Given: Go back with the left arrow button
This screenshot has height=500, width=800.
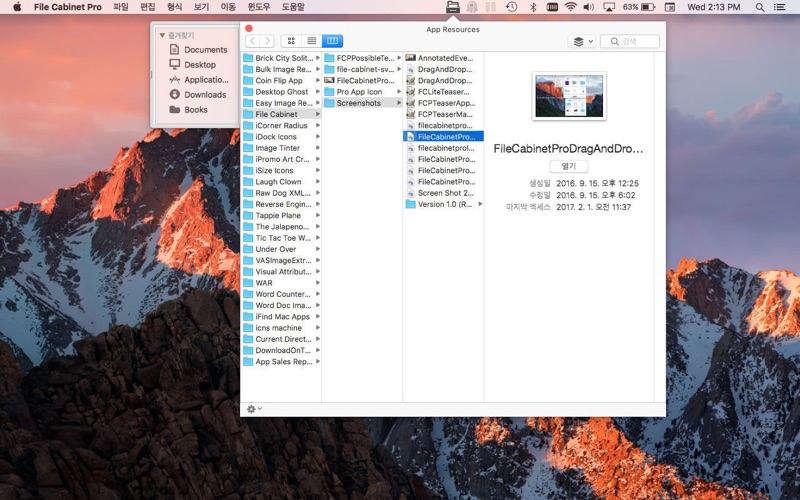Looking at the screenshot, I should pyautogui.click(x=253, y=41).
